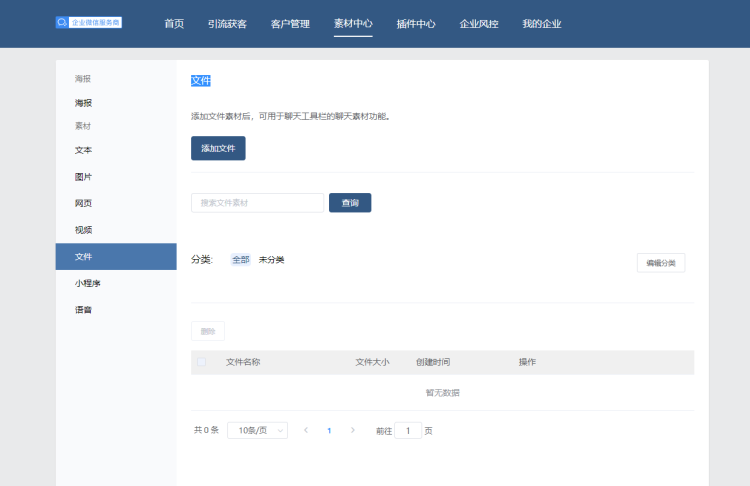
Task: Focus the 搜索文件素材 search field
Action: pyautogui.click(x=257, y=203)
